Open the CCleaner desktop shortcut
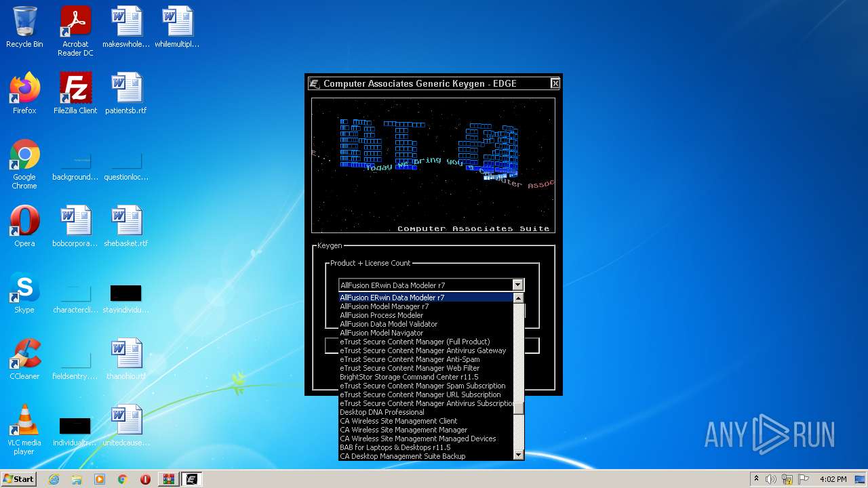The height and width of the screenshot is (488, 868). (x=24, y=359)
